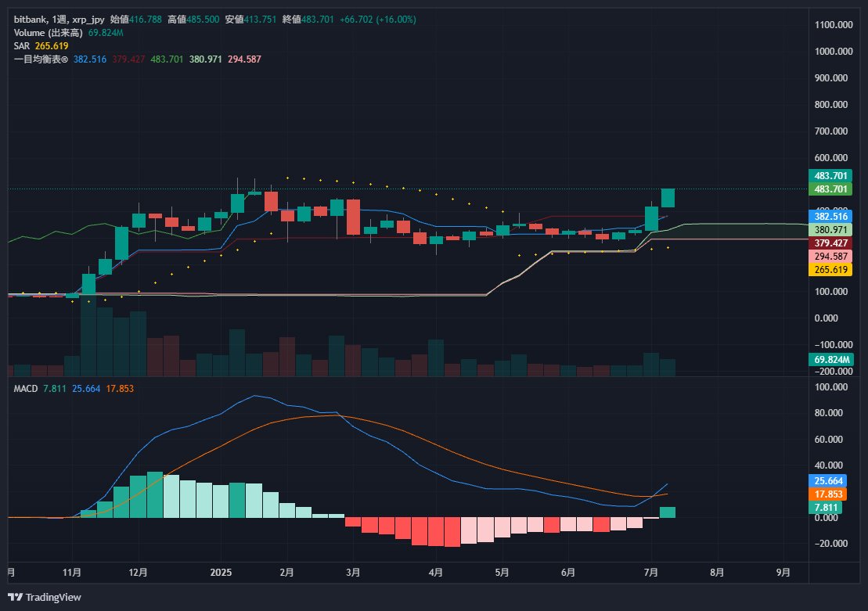This screenshot has width=868, height=611.
Task: Select the 一目均衡表 indicator legend
Action: coord(41,59)
